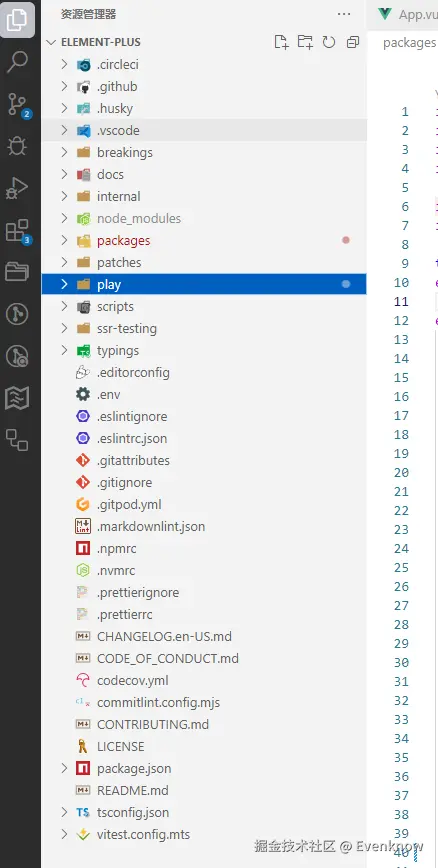Click the New Folder icon
Image resolution: width=438 pixels, height=868 pixels.
[305, 42]
